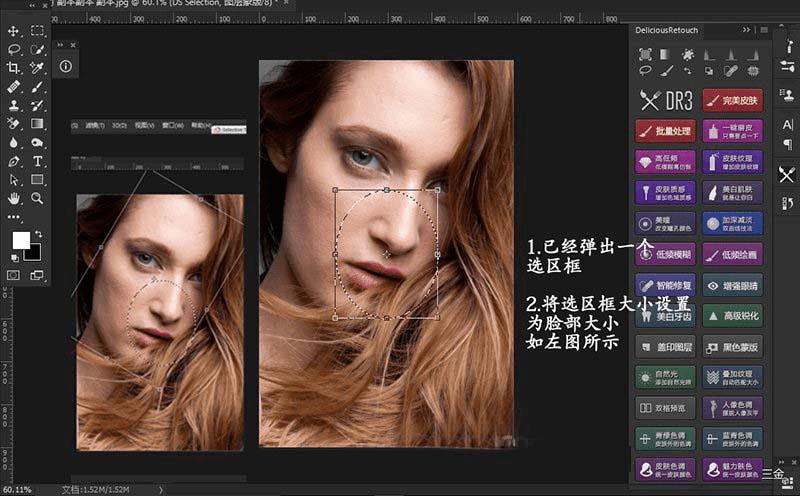Select the Rectangular Marquee tool

pos(37,31)
